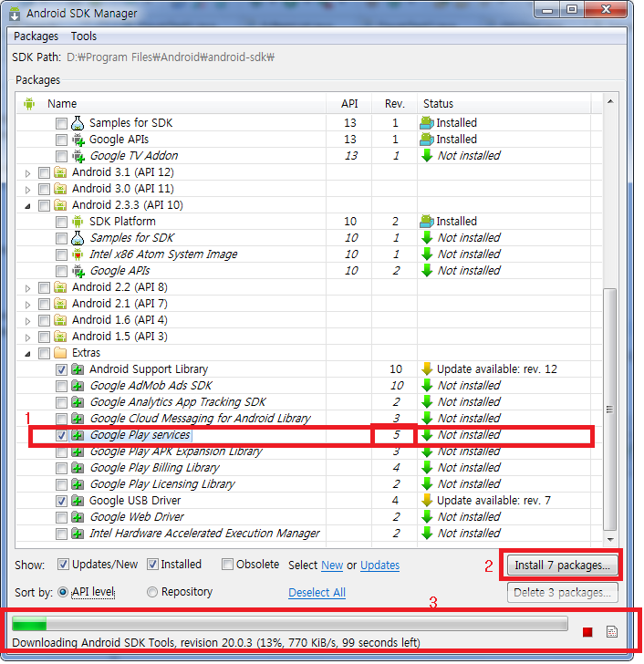Image resolution: width=644 pixels, height=664 pixels.
Task: Expand the Android 1.5 (API 3) node
Action: [x=27, y=337]
